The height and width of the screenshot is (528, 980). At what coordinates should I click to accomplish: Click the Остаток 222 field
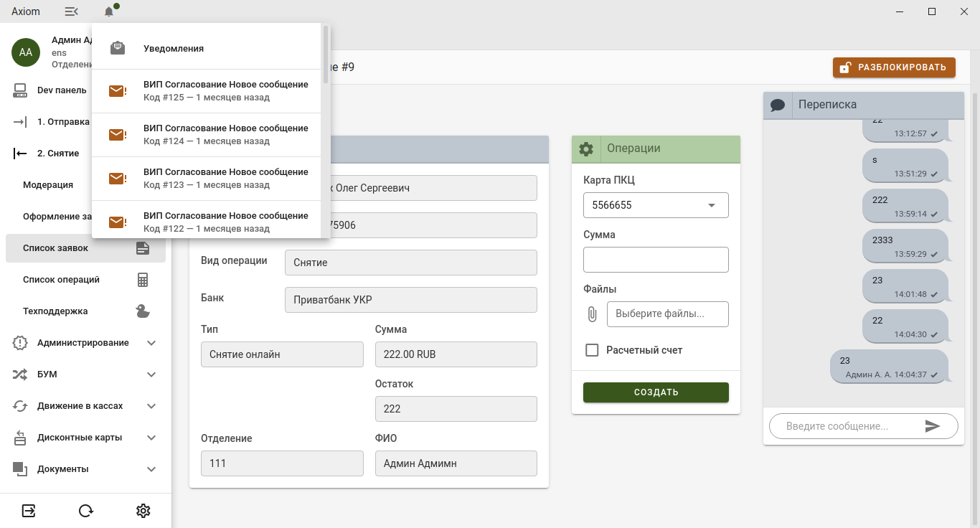[456, 409]
